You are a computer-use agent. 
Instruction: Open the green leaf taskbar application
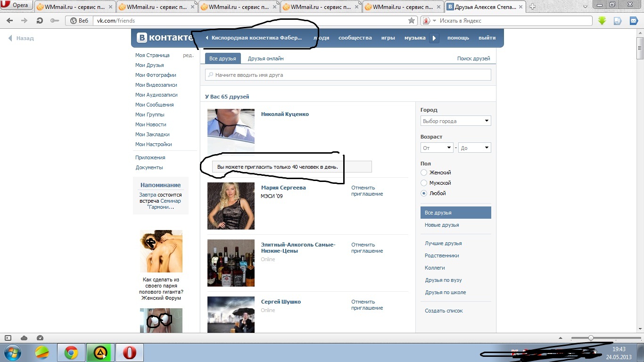point(42,353)
